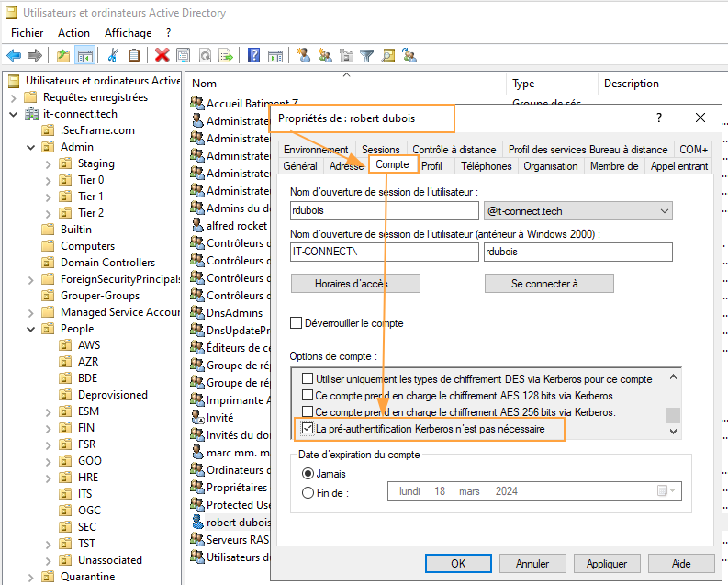Click OK in the properties dialog

pos(458,563)
